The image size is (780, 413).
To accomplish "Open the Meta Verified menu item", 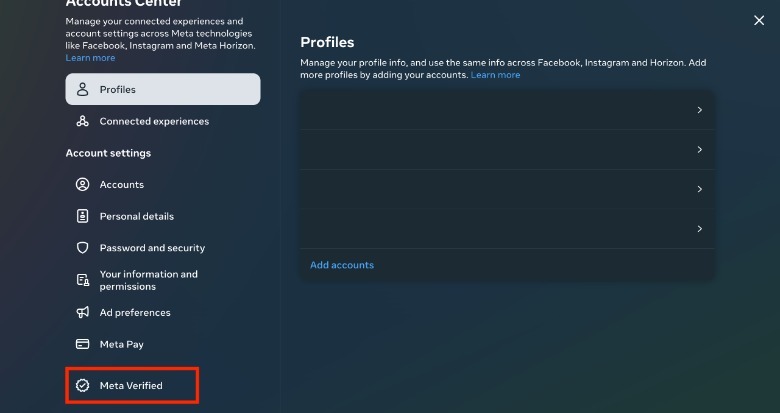I will (131, 386).
